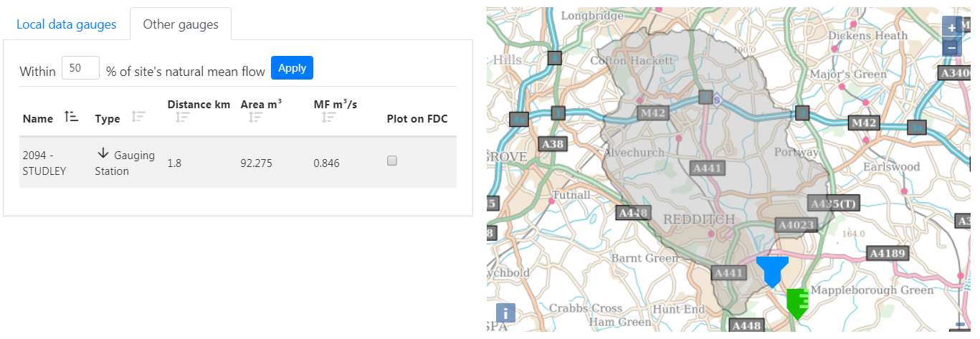The image size is (980, 339).
Task: Switch to Local data gauges tab
Action: [x=66, y=24]
